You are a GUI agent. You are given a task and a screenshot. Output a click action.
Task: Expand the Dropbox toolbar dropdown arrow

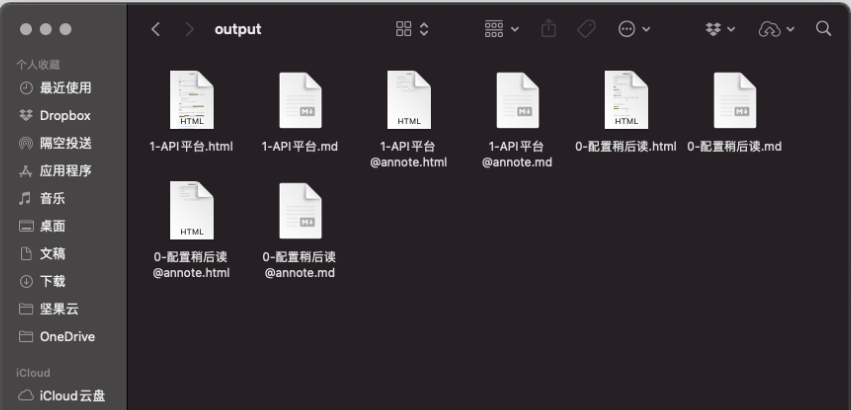pos(732,29)
